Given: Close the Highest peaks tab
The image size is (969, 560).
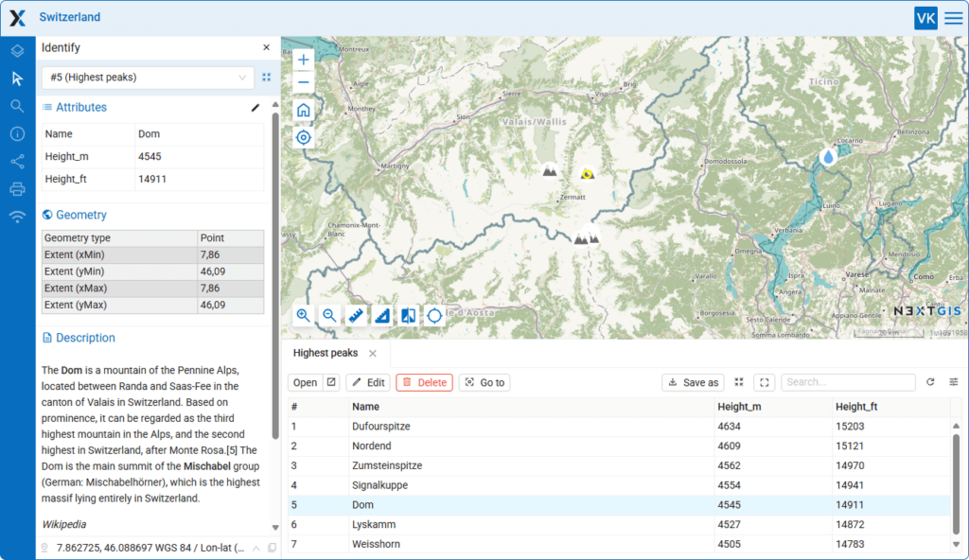Looking at the screenshot, I should [373, 354].
